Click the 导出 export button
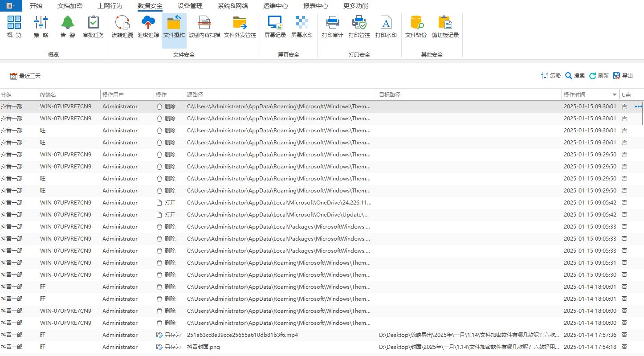Screen dimensions: 644x356 (623, 76)
